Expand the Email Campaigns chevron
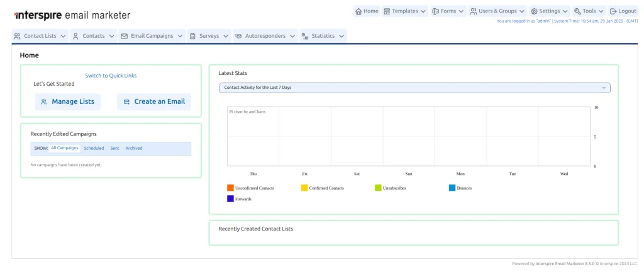 (180, 36)
